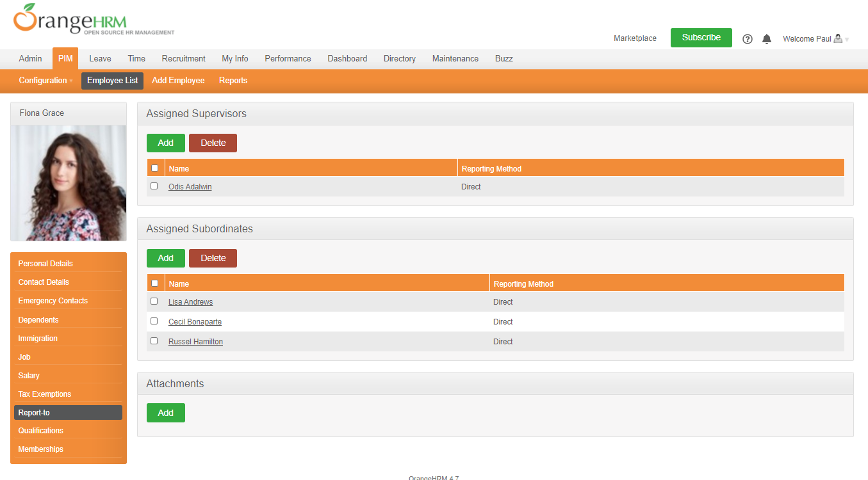Open the Russel Hamilton subordinate link

click(x=195, y=342)
